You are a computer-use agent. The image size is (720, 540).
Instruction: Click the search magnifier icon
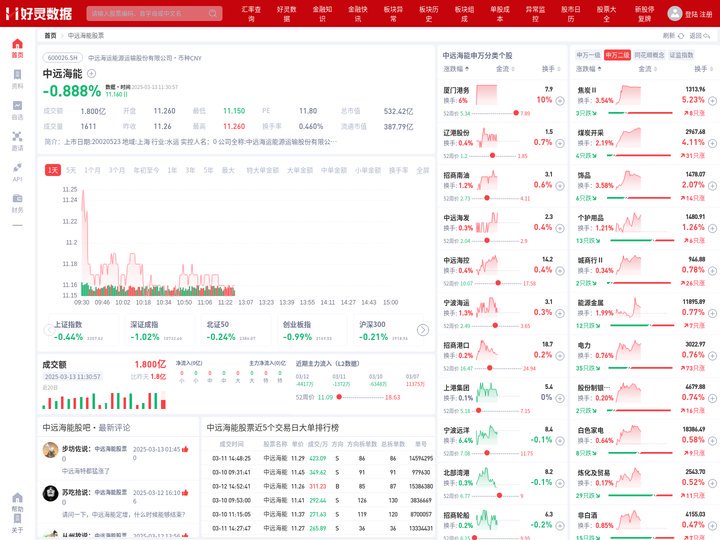pyautogui.click(x=213, y=13)
